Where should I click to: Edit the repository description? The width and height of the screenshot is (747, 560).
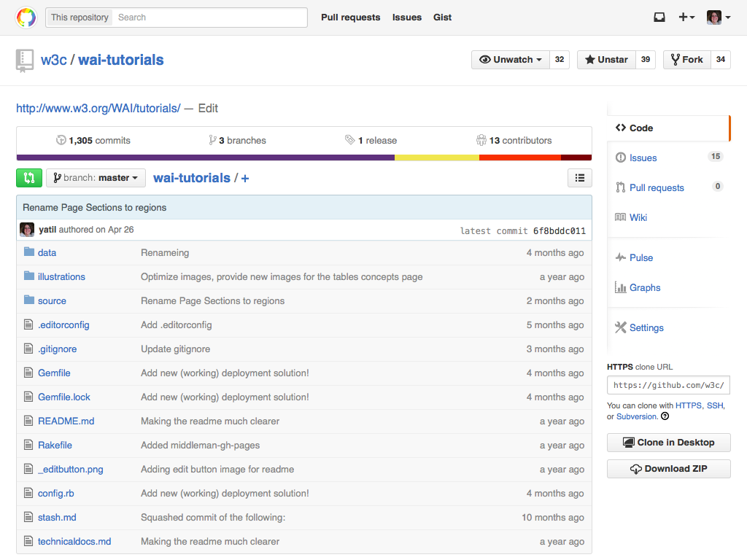pos(208,109)
